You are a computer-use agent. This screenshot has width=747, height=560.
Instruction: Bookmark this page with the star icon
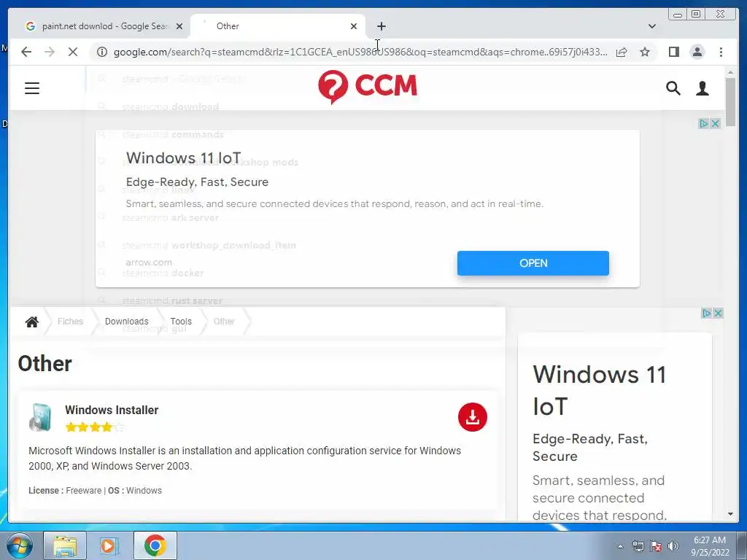click(645, 52)
